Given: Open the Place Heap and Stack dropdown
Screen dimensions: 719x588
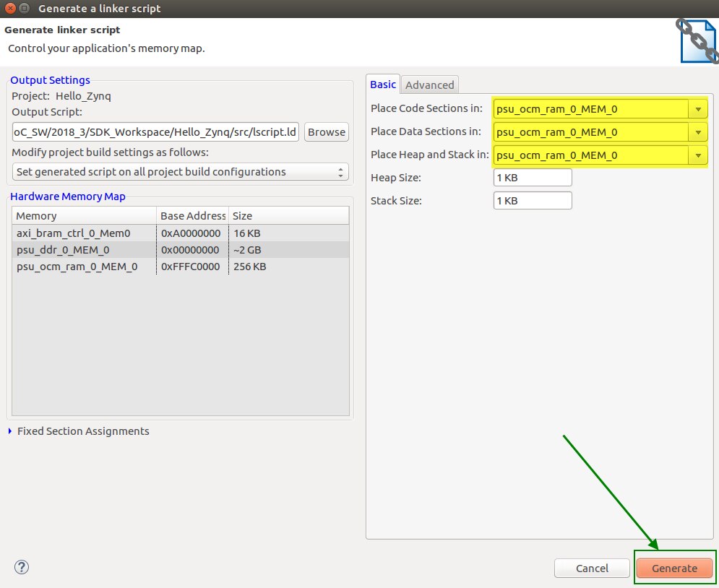Looking at the screenshot, I should point(697,155).
